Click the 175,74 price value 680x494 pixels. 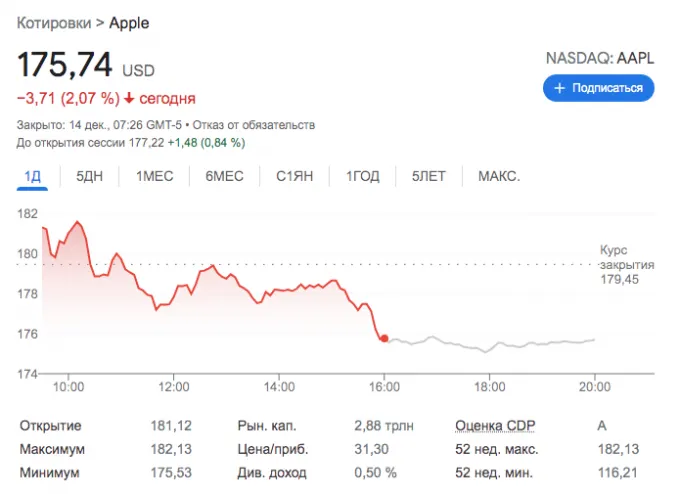click(65, 67)
